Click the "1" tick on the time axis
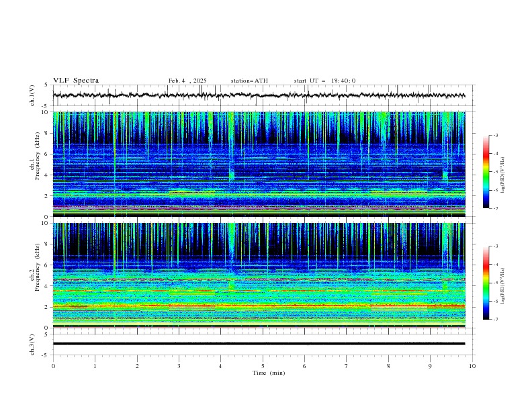 pos(95,366)
